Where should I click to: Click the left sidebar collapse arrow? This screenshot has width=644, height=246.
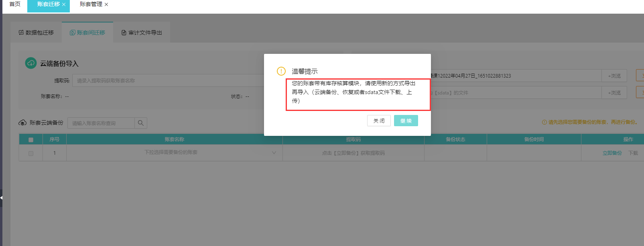click(1, 198)
